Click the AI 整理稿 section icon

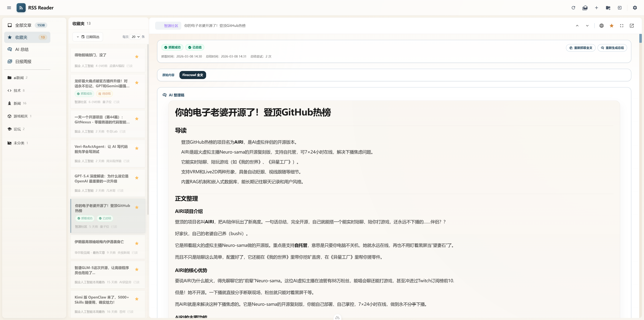165,95
